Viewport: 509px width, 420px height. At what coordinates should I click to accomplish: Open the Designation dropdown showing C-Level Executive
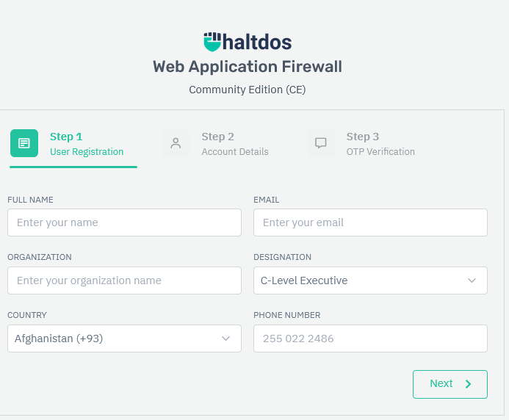click(x=360, y=280)
